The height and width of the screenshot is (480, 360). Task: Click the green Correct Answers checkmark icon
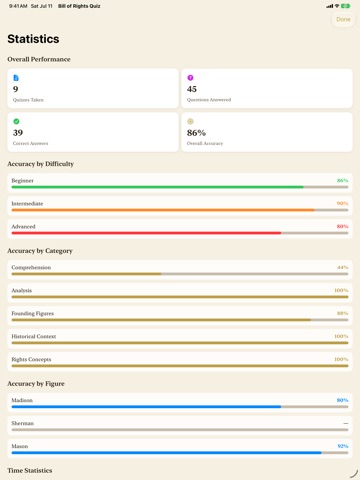click(16, 121)
